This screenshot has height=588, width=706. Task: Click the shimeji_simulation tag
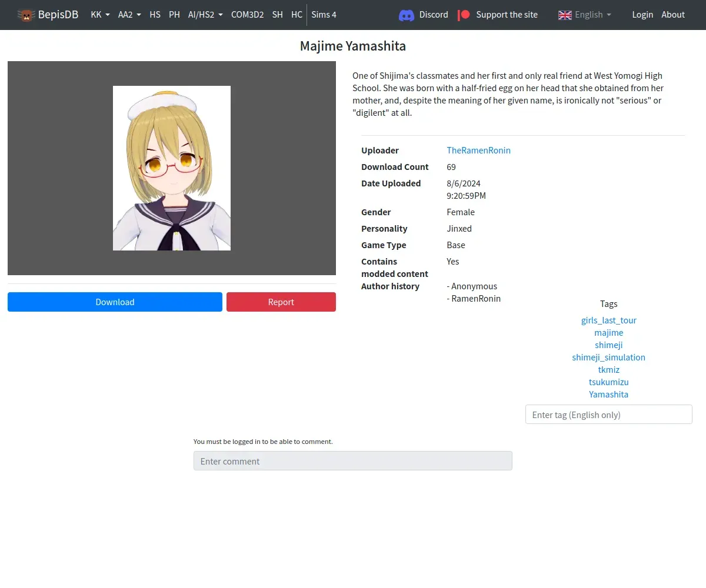pyautogui.click(x=609, y=358)
